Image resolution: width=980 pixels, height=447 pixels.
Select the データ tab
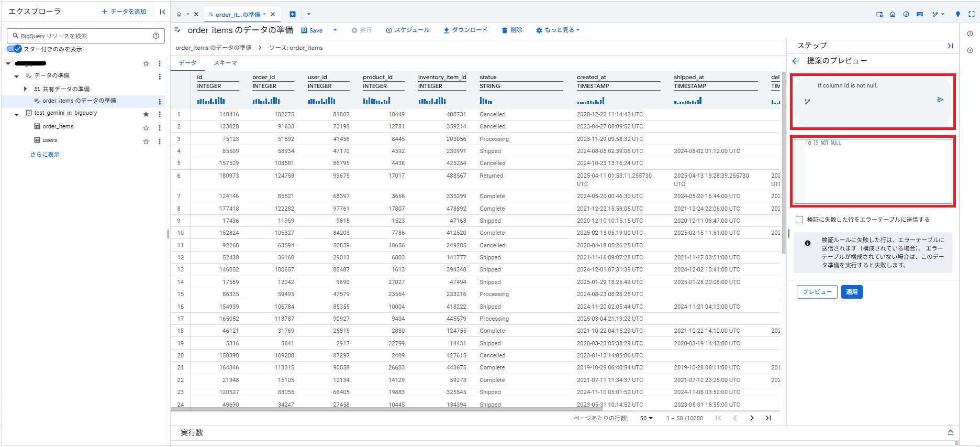(x=187, y=63)
